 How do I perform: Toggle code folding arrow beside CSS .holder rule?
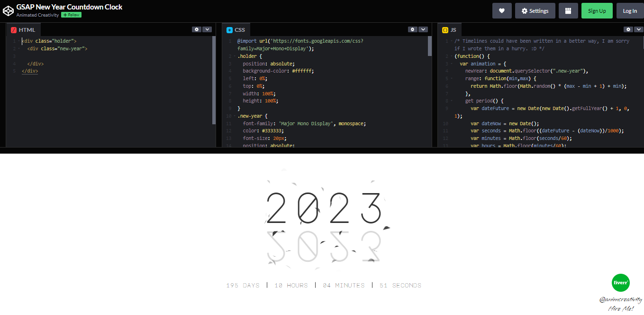click(x=234, y=56)
